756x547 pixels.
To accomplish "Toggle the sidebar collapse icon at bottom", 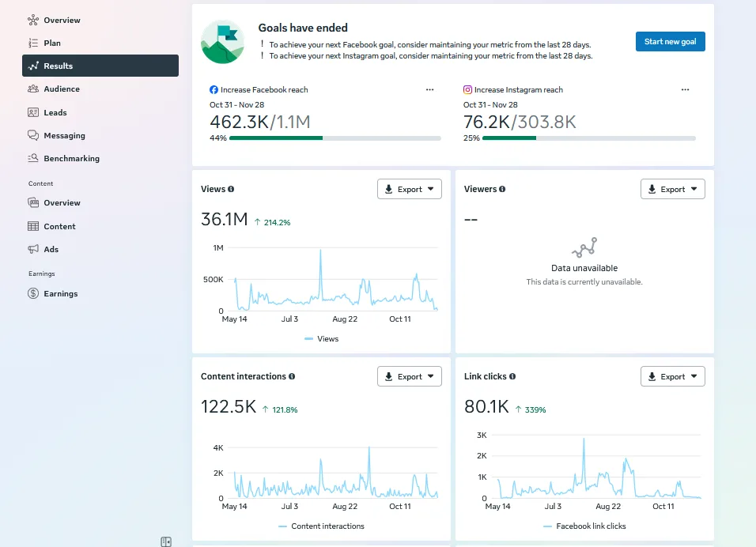I will (x=166, y=541).
